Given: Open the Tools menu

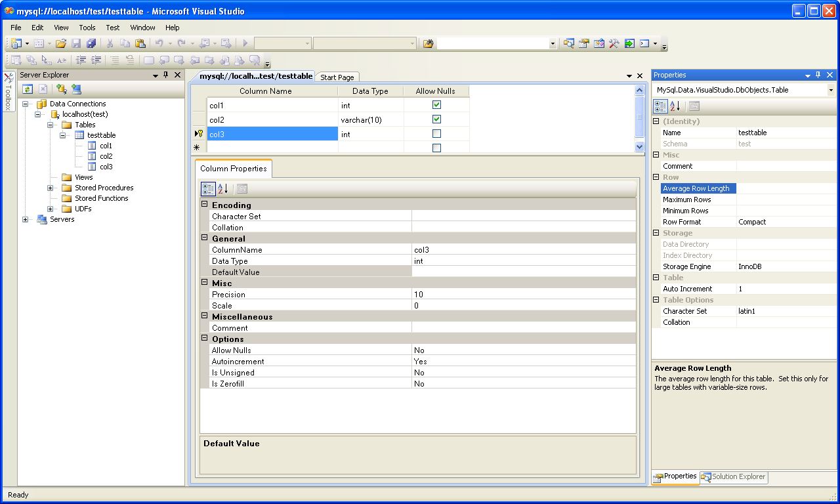Looking at the screenshot, I should [87, 28].
